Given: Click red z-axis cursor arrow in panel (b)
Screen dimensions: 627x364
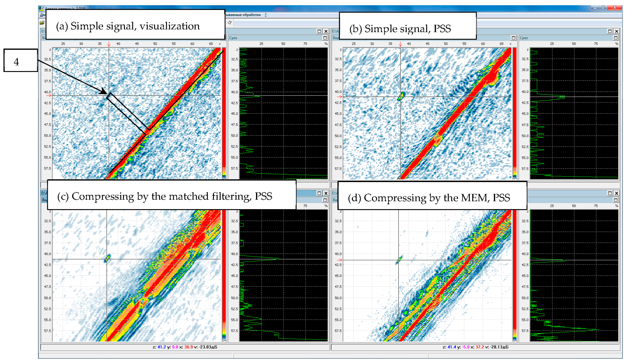Looking at the screenshot, I should [340, 97].
